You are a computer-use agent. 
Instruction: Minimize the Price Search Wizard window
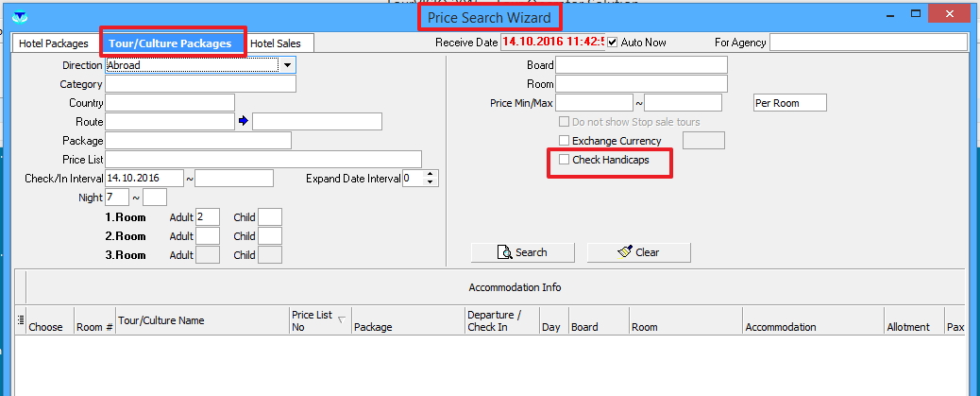click(888, 15)
